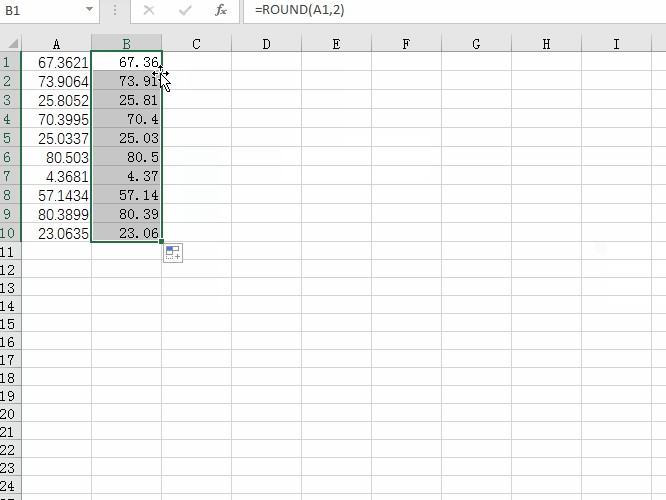
Task: Click cell containing 73.9064
Action: (56, 81)
